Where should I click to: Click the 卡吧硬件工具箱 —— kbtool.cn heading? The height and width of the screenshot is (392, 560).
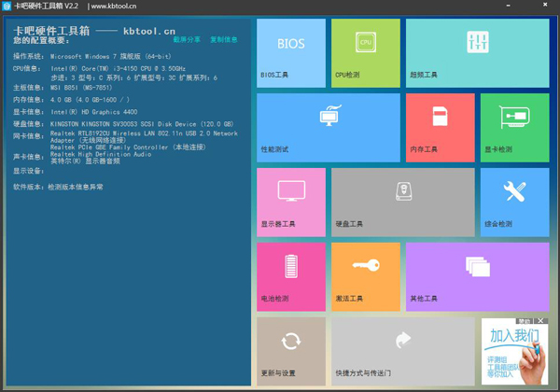tap(94, 31)
